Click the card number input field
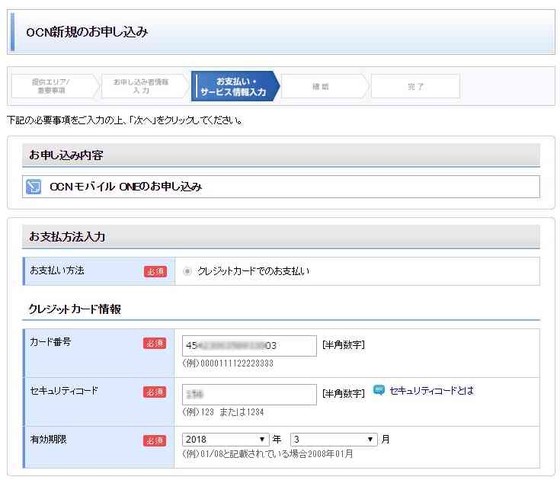The height and width of the screenshot is (480, 560). point(249,346)
